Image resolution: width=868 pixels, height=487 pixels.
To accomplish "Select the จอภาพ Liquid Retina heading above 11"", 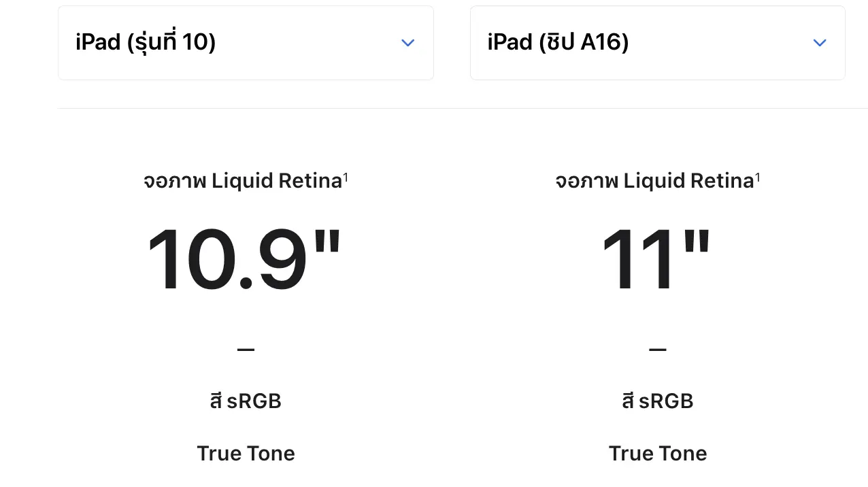I will pyautogui.click(x=654, y=181).
